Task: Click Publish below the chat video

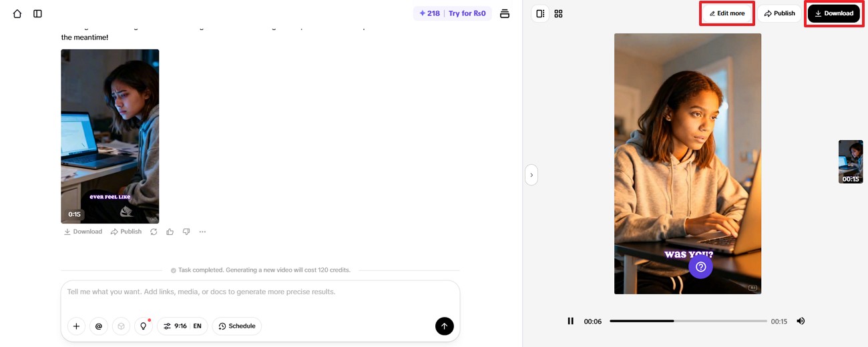Action: tap(126, 232)
